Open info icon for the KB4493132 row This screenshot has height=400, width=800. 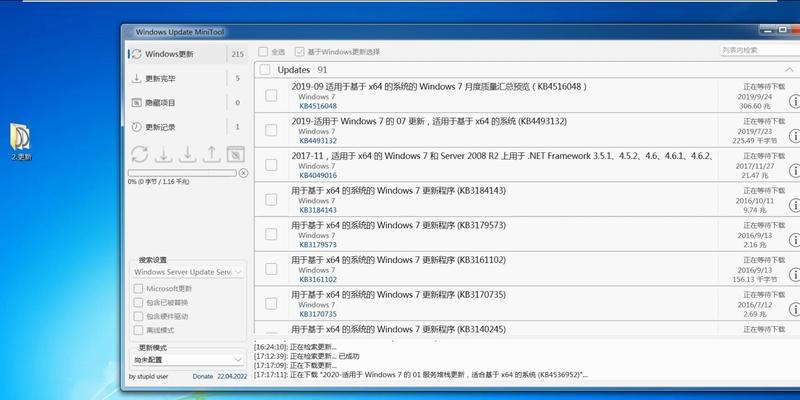tap(794, 136)
